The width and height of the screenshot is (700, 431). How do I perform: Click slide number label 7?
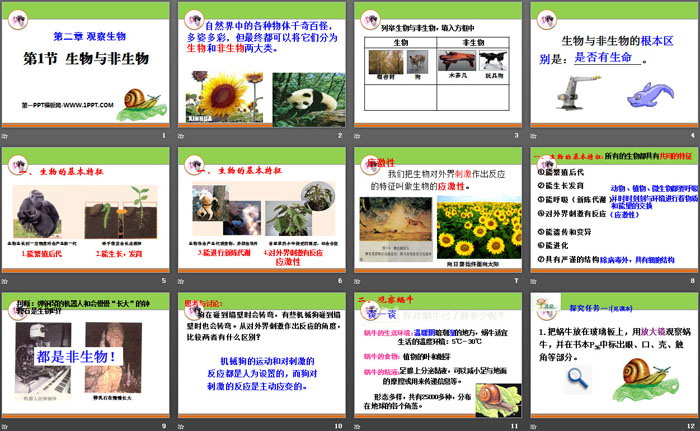(517, 280)
